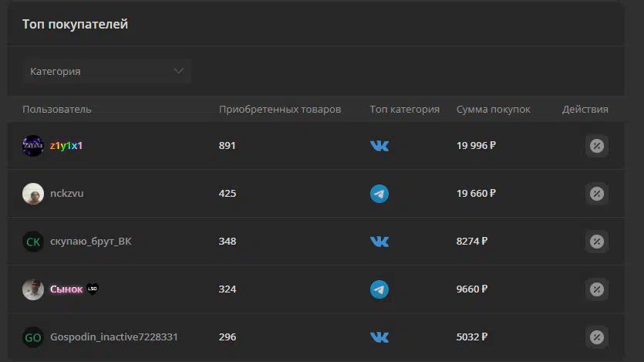Click the chevron in Категория selector
Viewport: 644px width, 362px height.
coord(178,71)
